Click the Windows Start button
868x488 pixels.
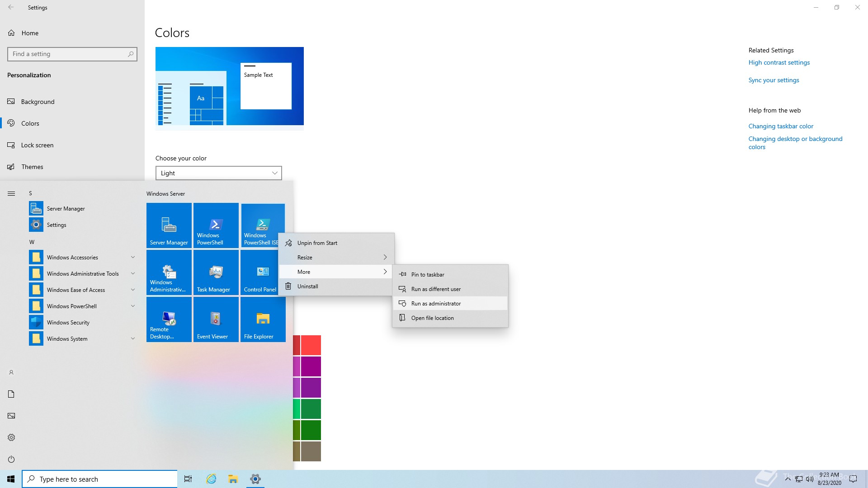(11, 479)
